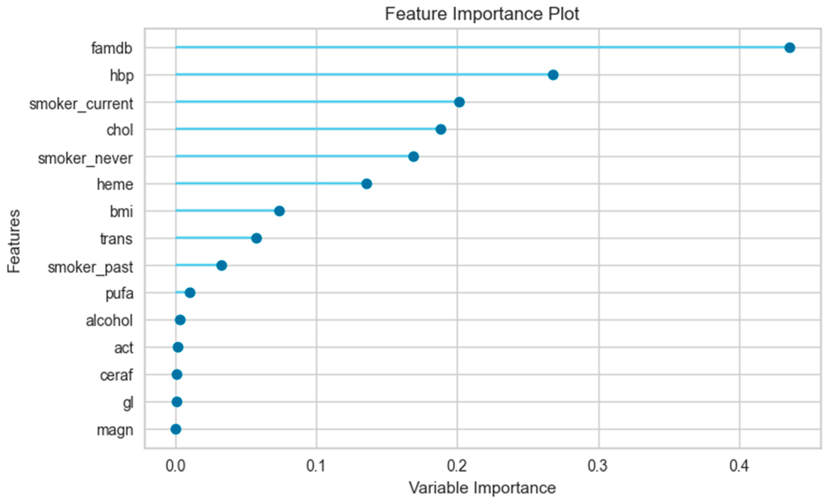Select the smoker_past data point
The height and width of the screenshot is (504, 830).
(x=221, y=265)
